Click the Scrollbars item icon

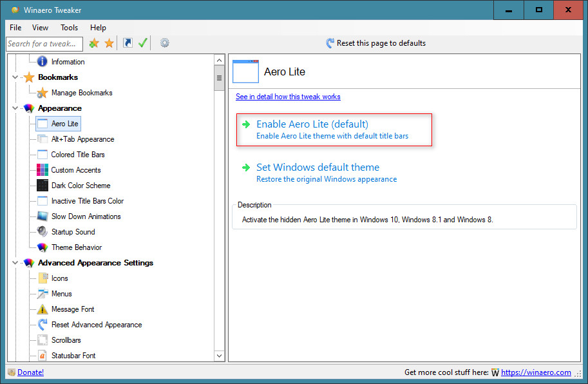point(43,340)
